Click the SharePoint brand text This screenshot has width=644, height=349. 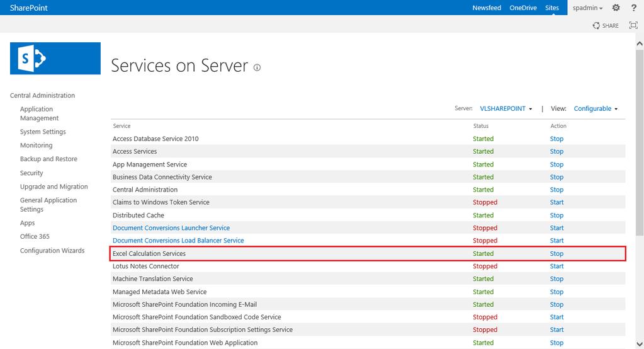29,8
